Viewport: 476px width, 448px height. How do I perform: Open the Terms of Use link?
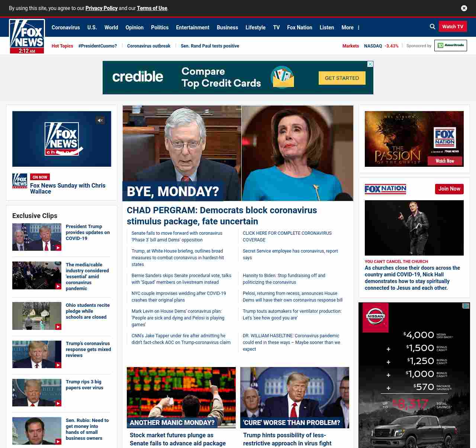click(152, 8)
